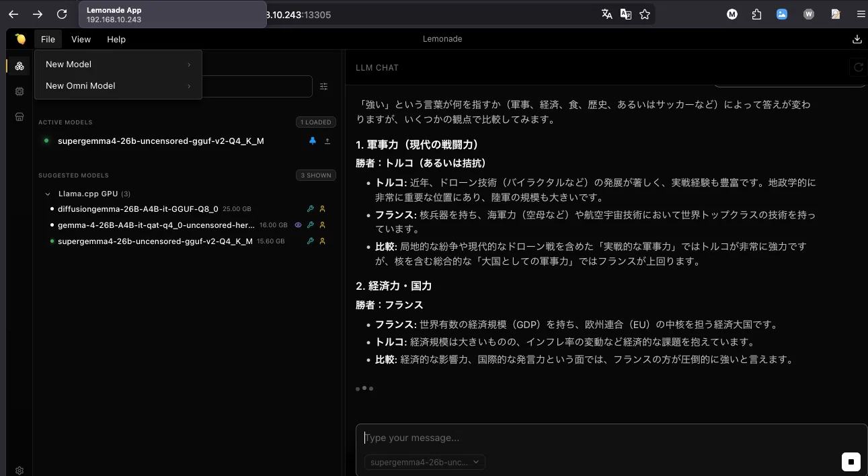This screenshot has height=476, width=868.
Task: Click the blue image extension icon
Action: (x=782, y=14)
